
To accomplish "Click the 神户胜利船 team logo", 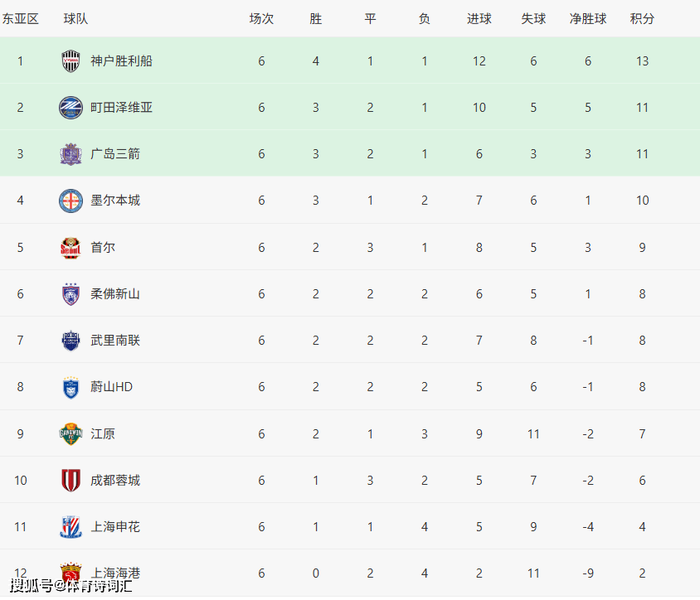I will tap(71, 61).
